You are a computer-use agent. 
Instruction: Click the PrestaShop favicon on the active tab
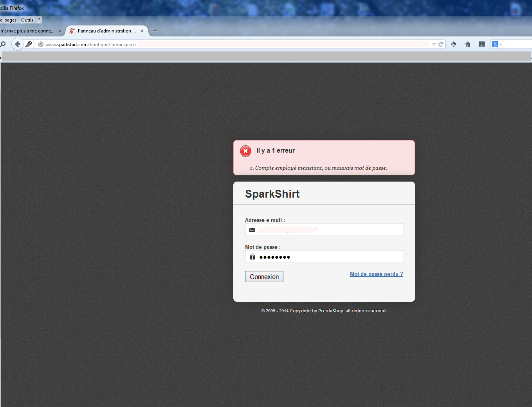[x=72, y=31]
